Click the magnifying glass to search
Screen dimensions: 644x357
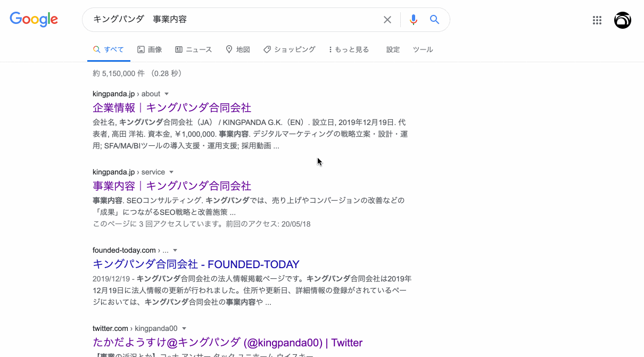[x=434, y=19]
